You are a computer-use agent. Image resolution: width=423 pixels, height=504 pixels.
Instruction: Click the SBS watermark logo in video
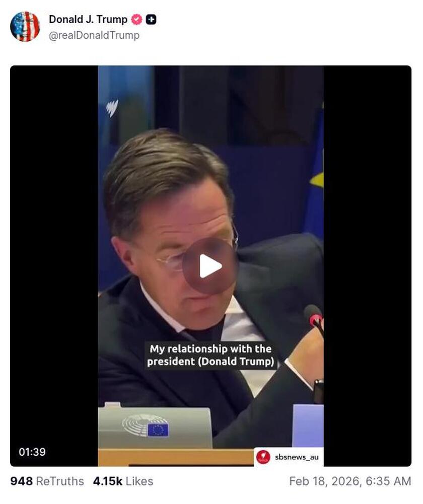coord(112,108)
